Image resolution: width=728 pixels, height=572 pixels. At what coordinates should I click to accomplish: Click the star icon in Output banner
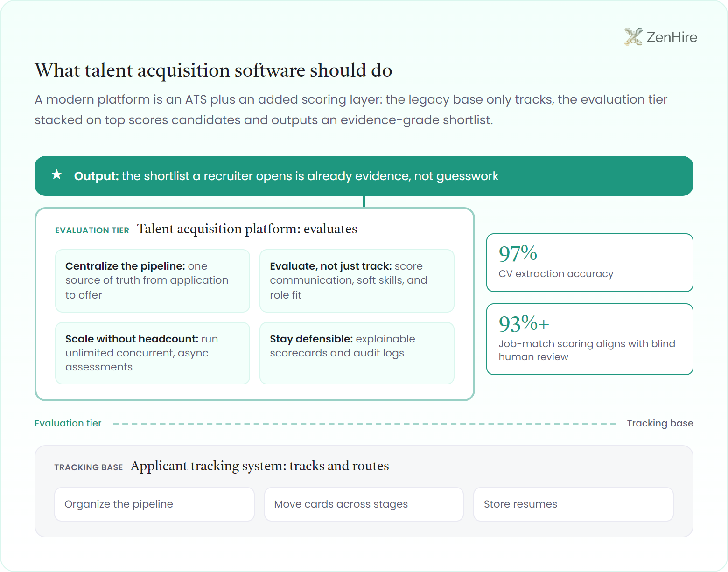click(57, 175)
